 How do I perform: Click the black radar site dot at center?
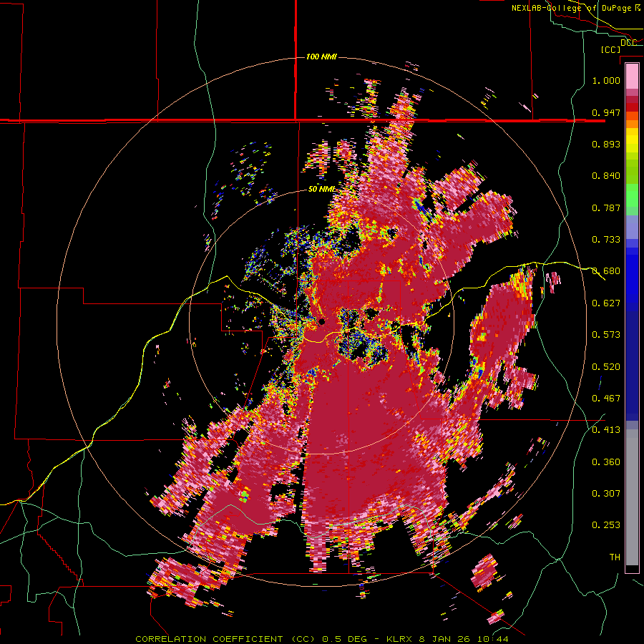tap(321, 321)
